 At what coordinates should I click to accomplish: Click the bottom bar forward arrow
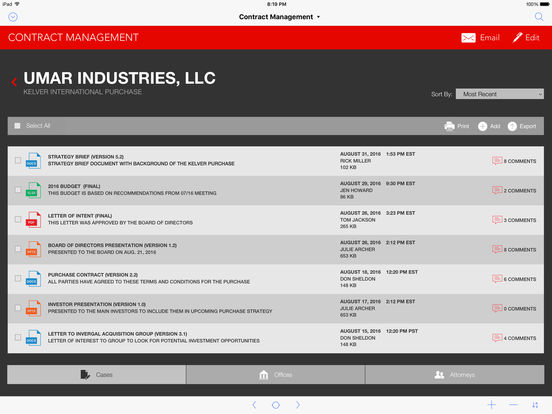pos(298,405)
